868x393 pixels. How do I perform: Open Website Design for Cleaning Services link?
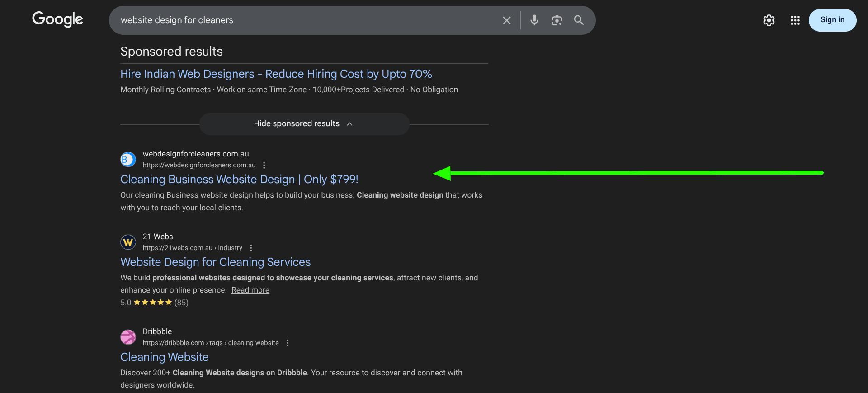[216, 262]
